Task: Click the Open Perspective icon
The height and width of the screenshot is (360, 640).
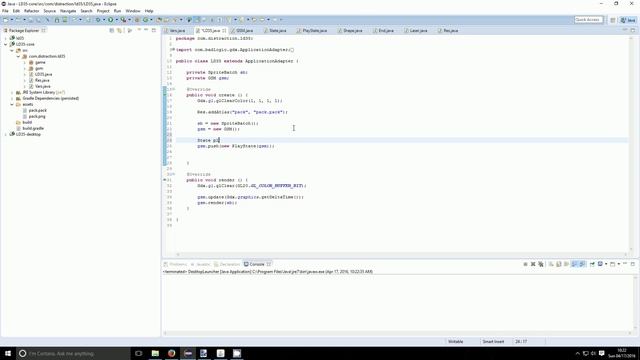Action: click(613, 20)
